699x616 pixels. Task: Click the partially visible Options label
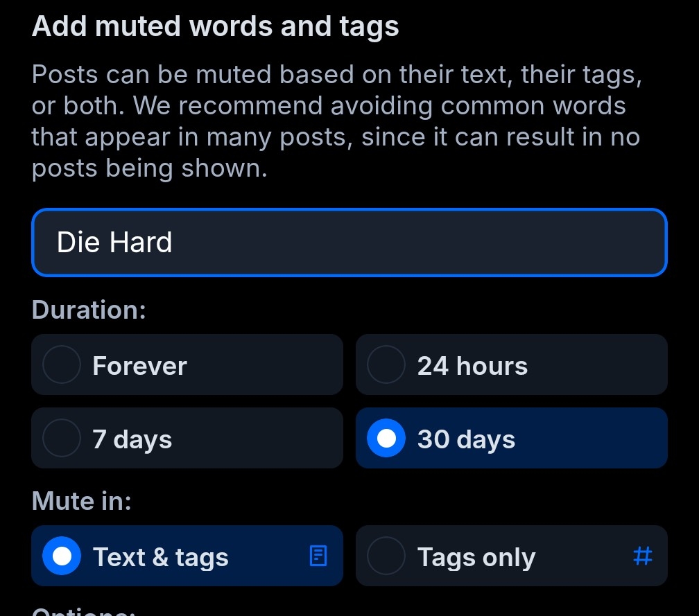point(83,611)
